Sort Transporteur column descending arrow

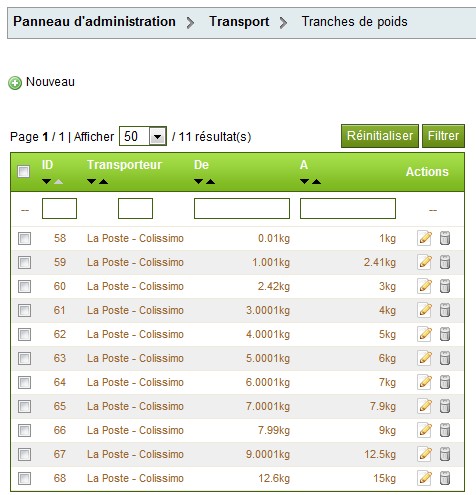(92, 181)
